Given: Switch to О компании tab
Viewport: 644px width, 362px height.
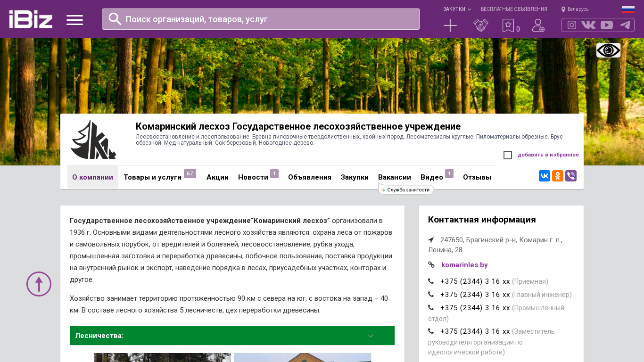Looking at the screenshot, I should [92, 177].
